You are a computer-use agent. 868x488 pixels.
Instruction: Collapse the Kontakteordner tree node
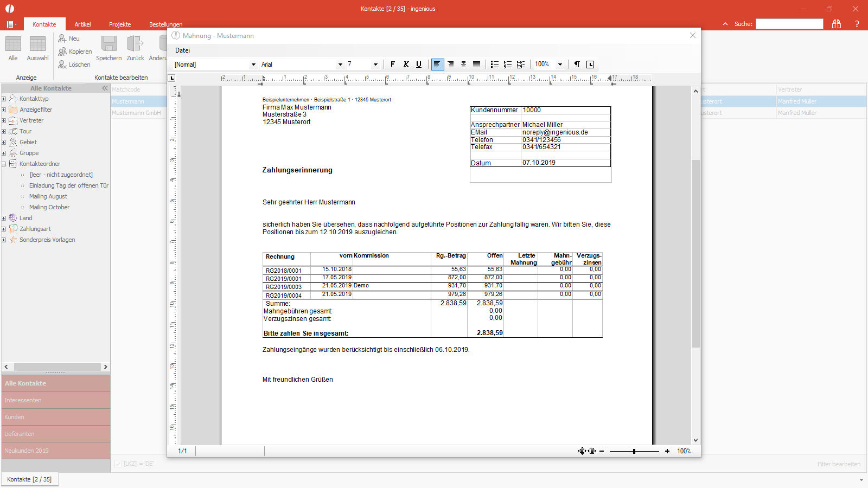(x=4, y=164)
